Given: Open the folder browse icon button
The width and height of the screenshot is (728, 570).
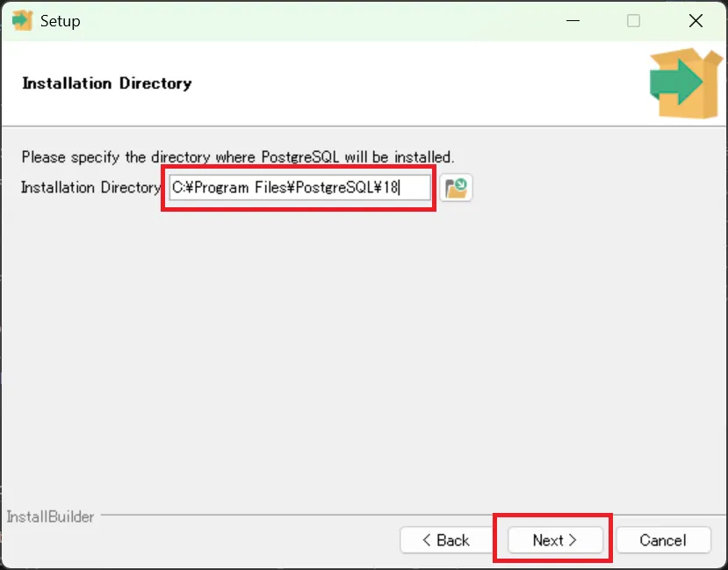Looking at the screenshot, I should [x=456, y=188].
